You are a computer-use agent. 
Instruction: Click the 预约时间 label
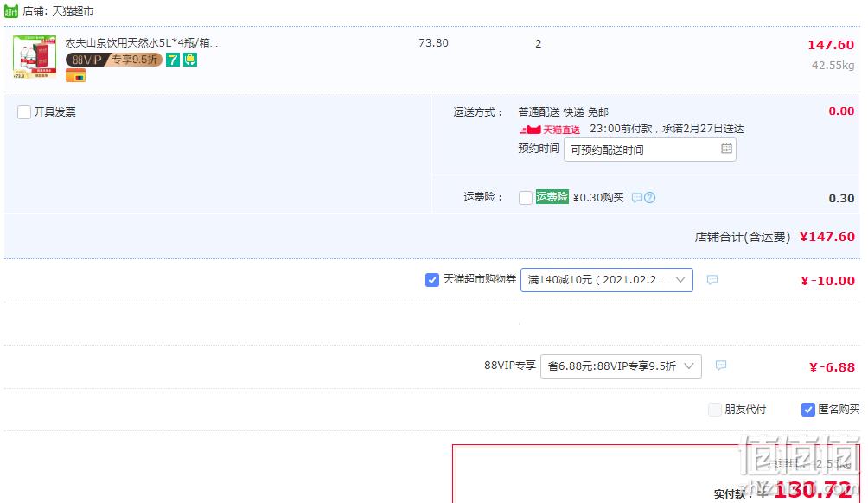539,149
